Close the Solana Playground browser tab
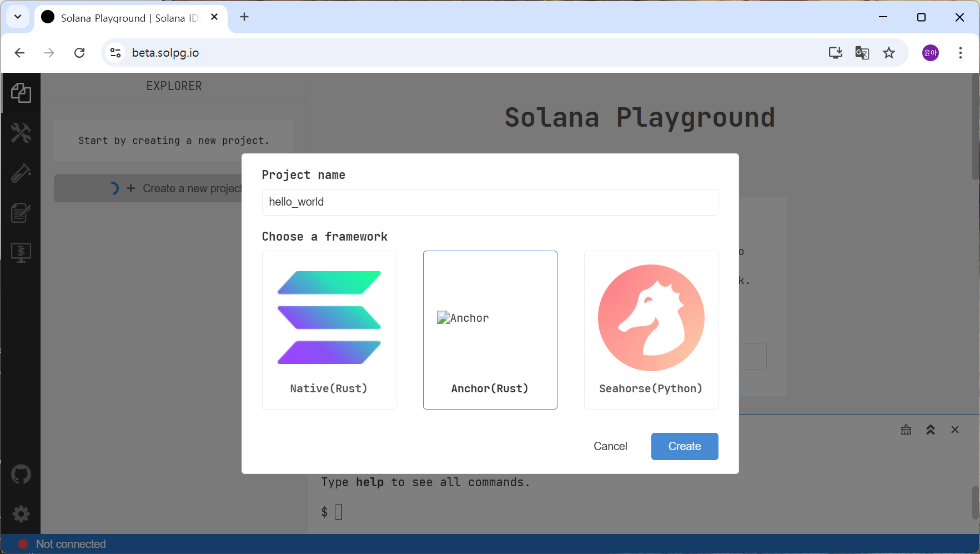 click(x=214, y=17)
